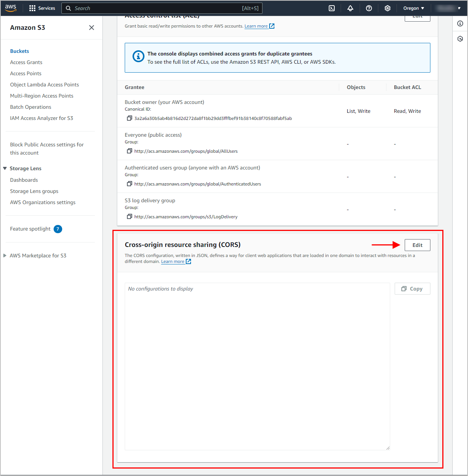Click the external link icon beside ACL Learn more
Screen dimensions: 468x476
(272, 26)
